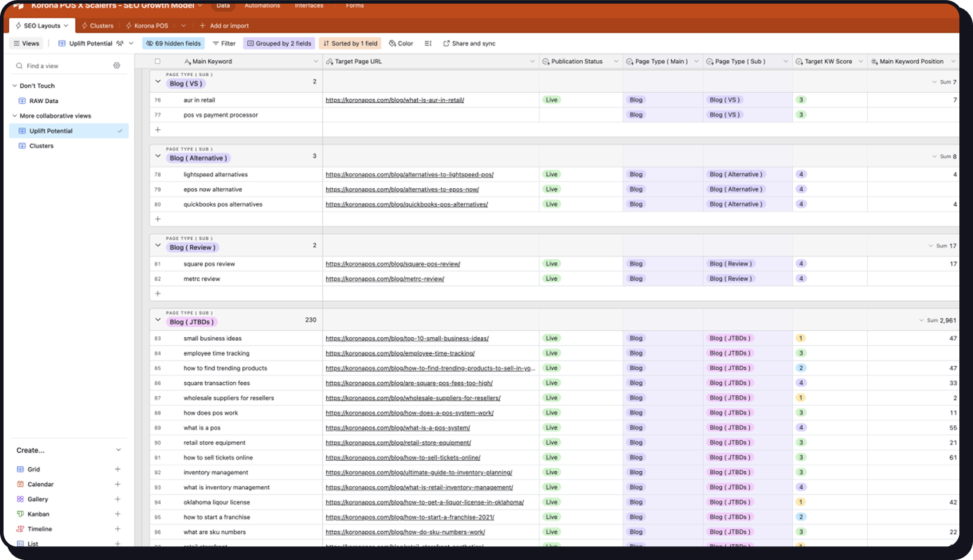Switch to the SEO Layouts table tab

(x=41, y=25)
